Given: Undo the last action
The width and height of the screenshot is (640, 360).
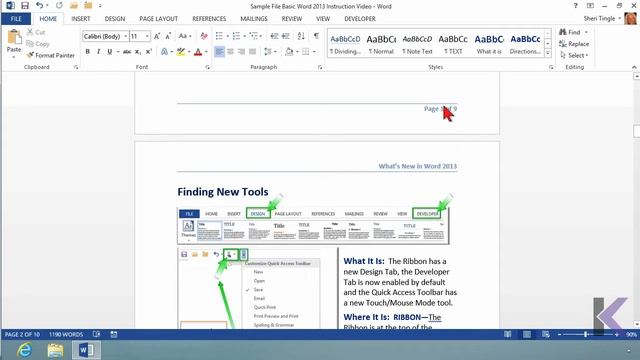Looking at the screenshot, I should coord(40,6).
